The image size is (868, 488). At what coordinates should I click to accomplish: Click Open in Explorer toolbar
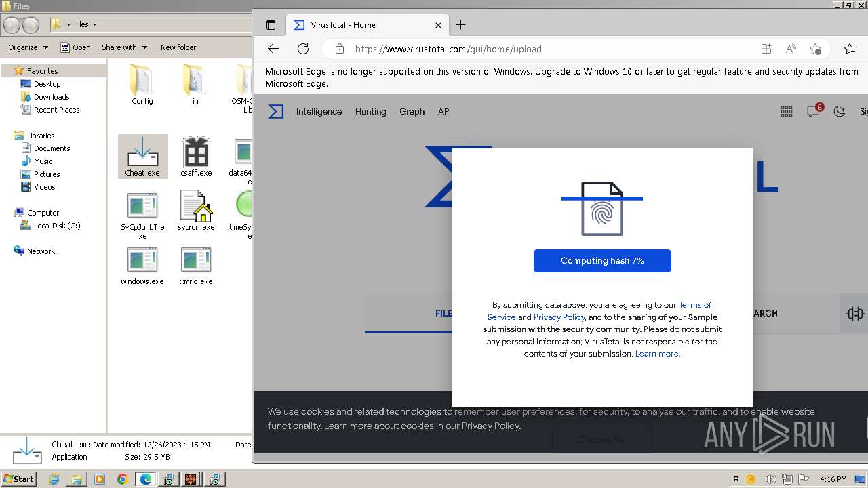pos(75,47)
